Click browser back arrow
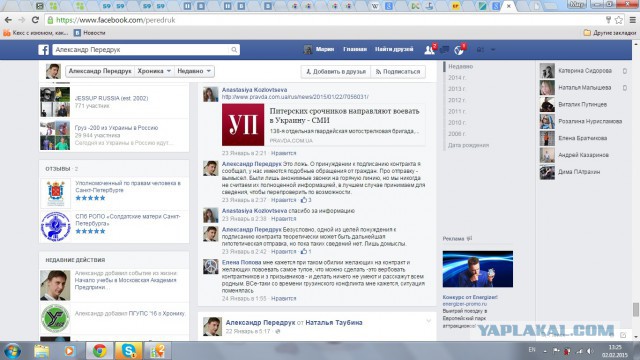 pyautogui.click(x=8, y=20)
